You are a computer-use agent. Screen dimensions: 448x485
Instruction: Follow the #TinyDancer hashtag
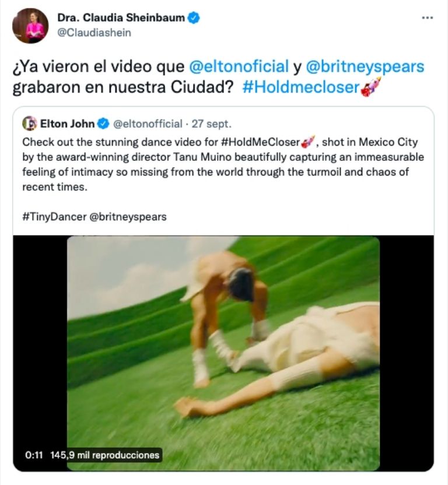point(54,217)
